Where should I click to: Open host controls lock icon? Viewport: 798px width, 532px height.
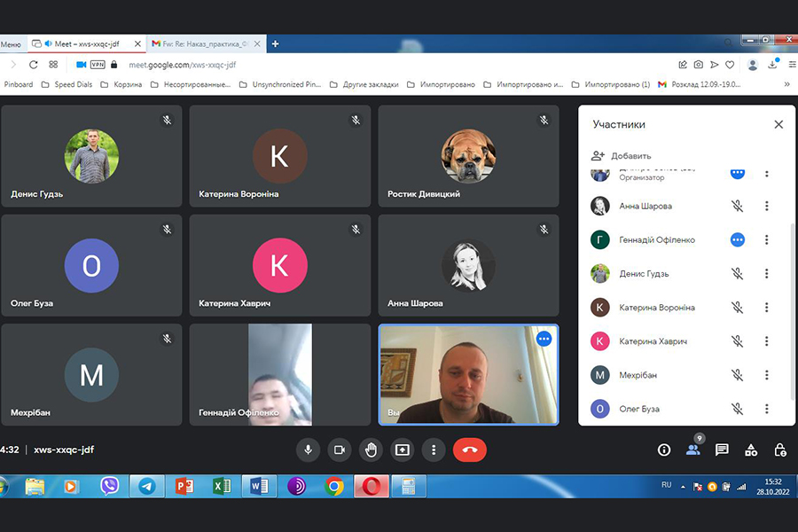tap(780, 450)
